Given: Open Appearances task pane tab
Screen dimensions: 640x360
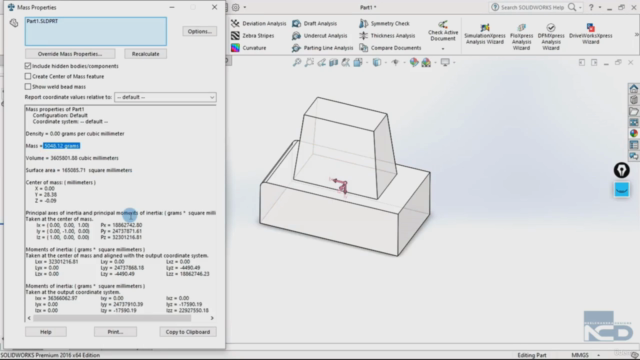Looking at the screenshot, I should click(633, 133).
